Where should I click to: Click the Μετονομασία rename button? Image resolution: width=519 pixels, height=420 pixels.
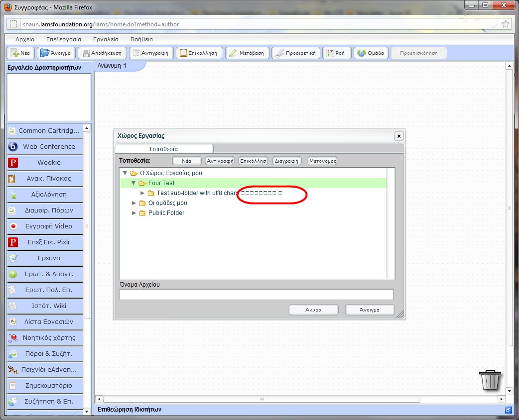point(322,161)
